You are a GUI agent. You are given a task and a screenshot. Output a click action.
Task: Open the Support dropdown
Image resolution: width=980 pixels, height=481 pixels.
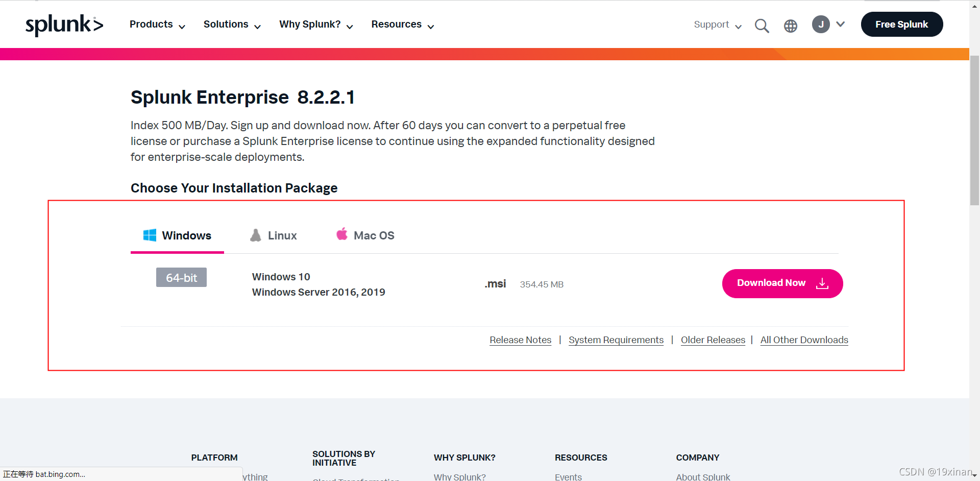718,25
